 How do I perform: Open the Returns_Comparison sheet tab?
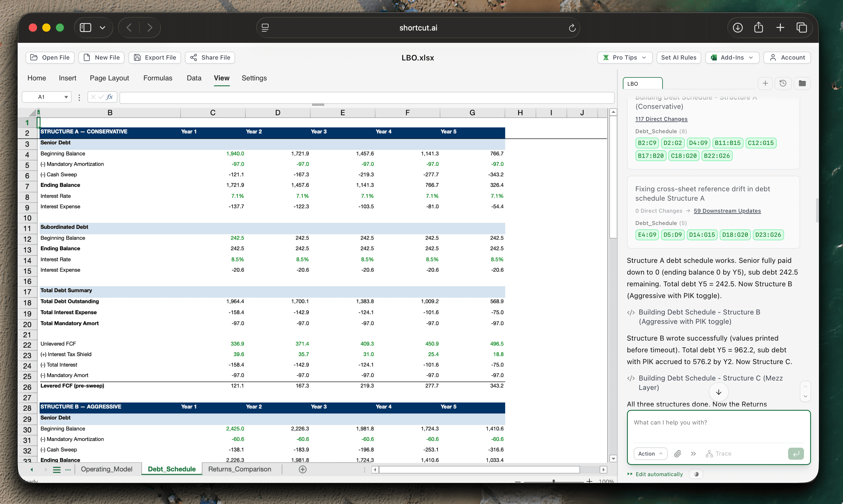pyautogui.click(x=240, y=469)
